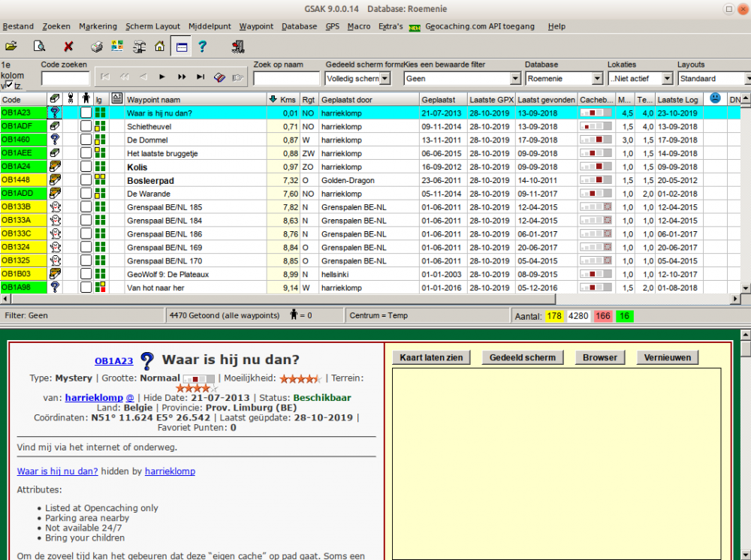Open a database using the folder toolbar icon

point(11,46)
